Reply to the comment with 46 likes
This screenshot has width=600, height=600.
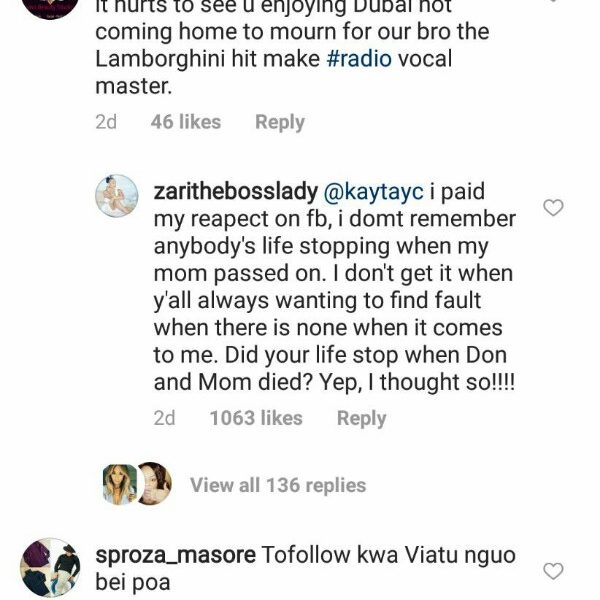(x=279, y=122)
